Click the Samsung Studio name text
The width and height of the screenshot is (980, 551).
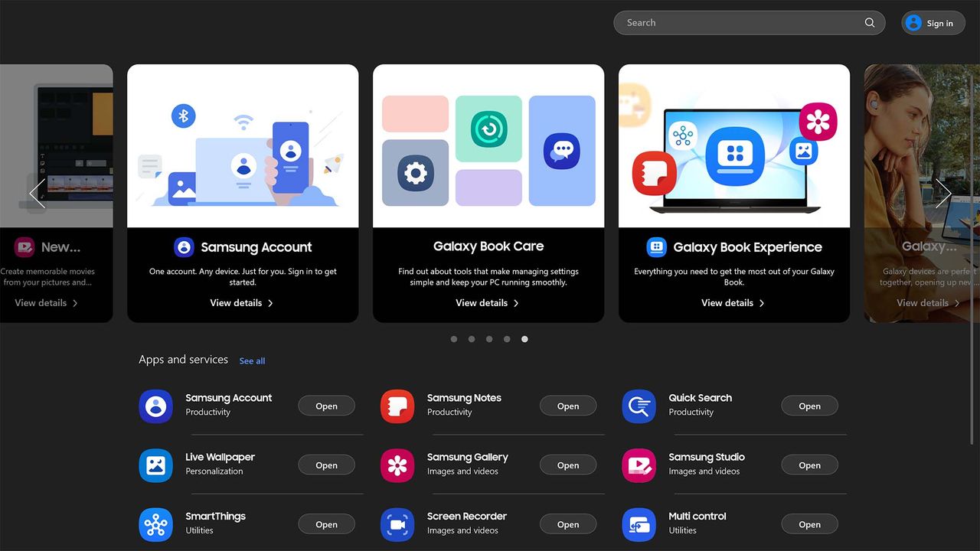point(707,457)
